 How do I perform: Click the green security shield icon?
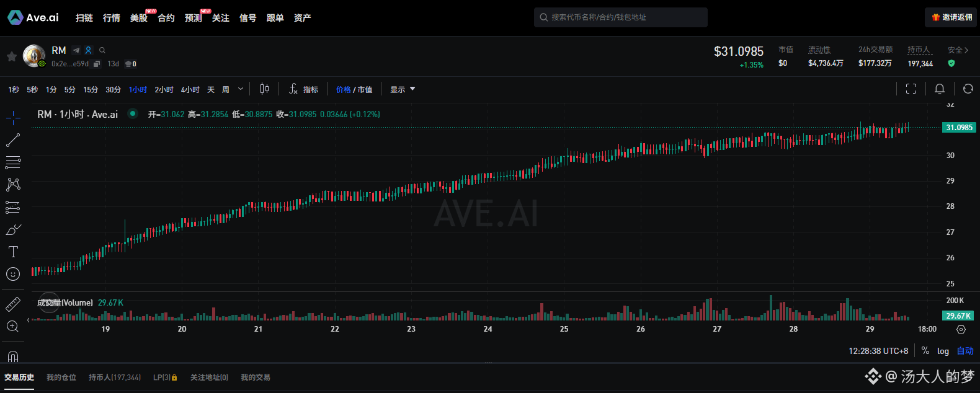click(951, 63)
